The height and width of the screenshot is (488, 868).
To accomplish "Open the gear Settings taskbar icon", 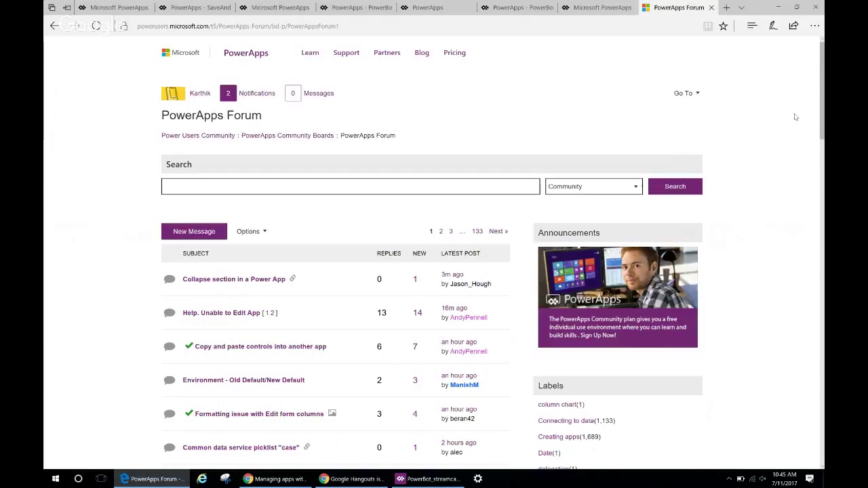I will pyautogui.click(x=478, y=479).
